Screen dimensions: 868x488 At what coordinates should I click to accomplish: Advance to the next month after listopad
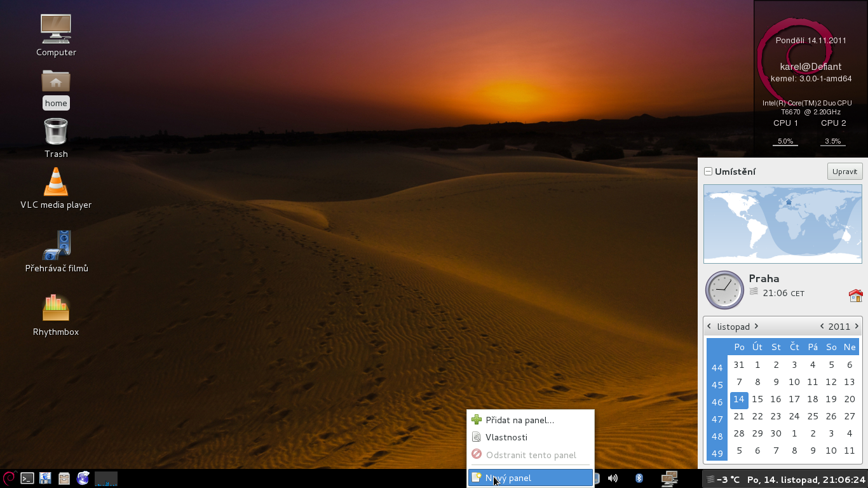point(756,327)
